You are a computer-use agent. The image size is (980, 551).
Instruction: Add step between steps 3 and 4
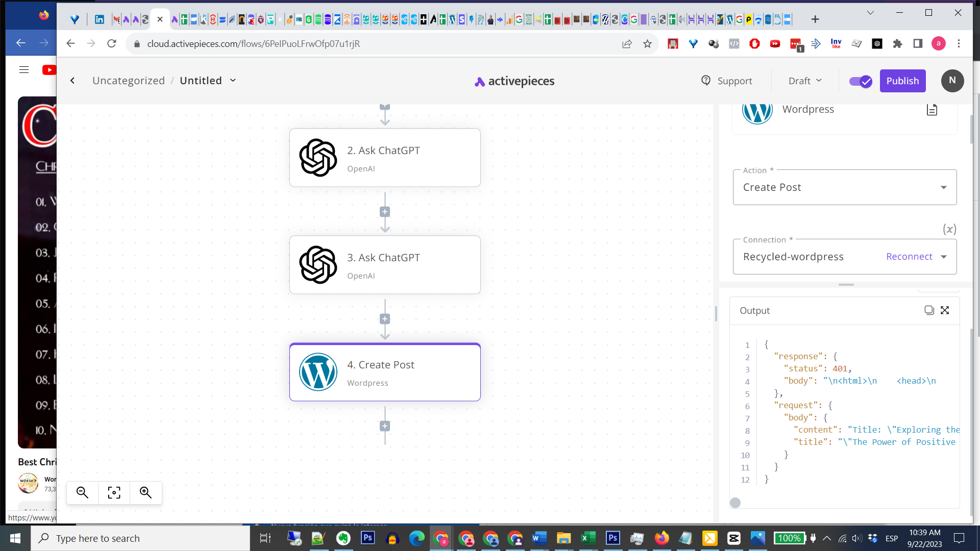(x=385, y=319)
